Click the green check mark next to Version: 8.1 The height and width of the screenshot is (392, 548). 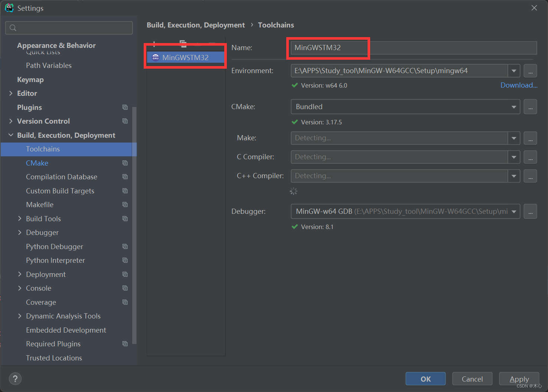coord(295,226)
